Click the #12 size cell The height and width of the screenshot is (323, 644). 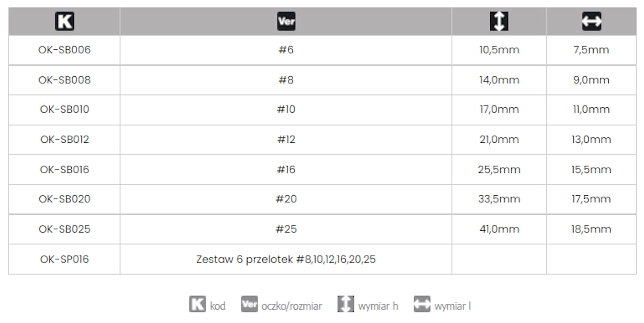click(x=286, y=139)
